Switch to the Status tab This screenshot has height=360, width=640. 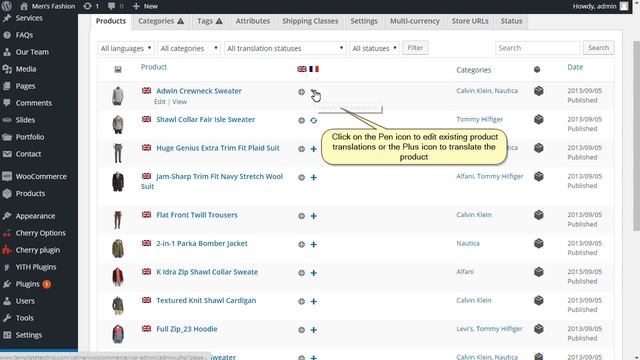tap(511, 21)
